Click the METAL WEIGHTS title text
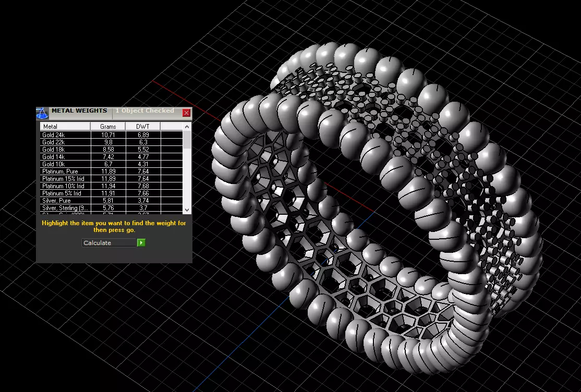Screen dimensions: 581x392 click(x=79, y=111)
